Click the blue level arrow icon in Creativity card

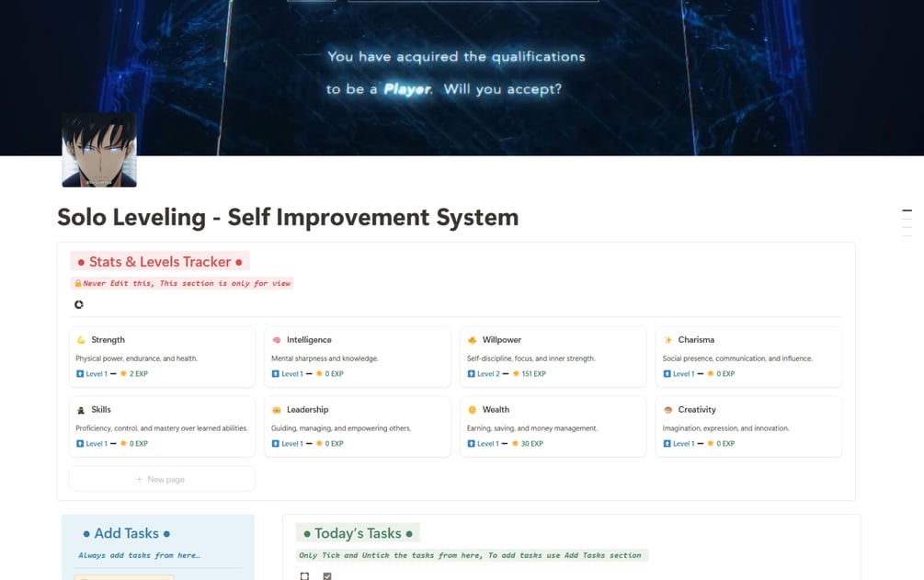tap(667, 443)
